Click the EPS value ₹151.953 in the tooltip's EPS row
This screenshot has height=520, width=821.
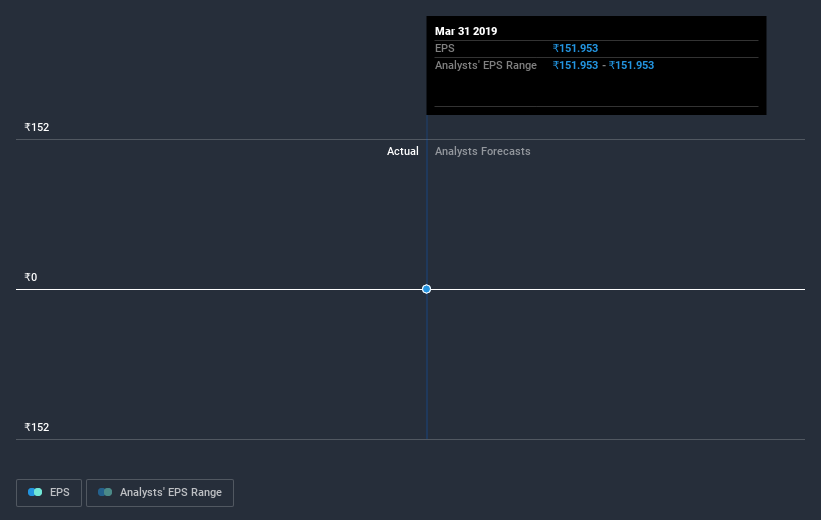575,49
